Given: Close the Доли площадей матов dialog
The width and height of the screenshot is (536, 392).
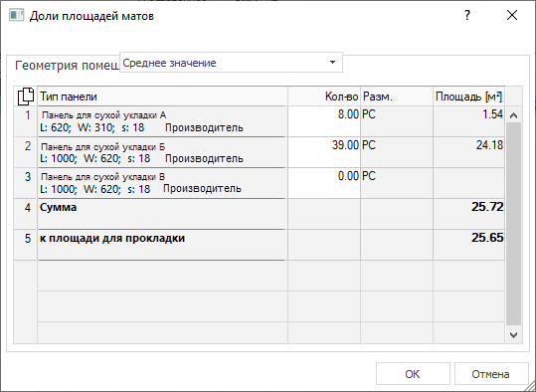Looking at the screenshot, I should (x=512, y=15).
